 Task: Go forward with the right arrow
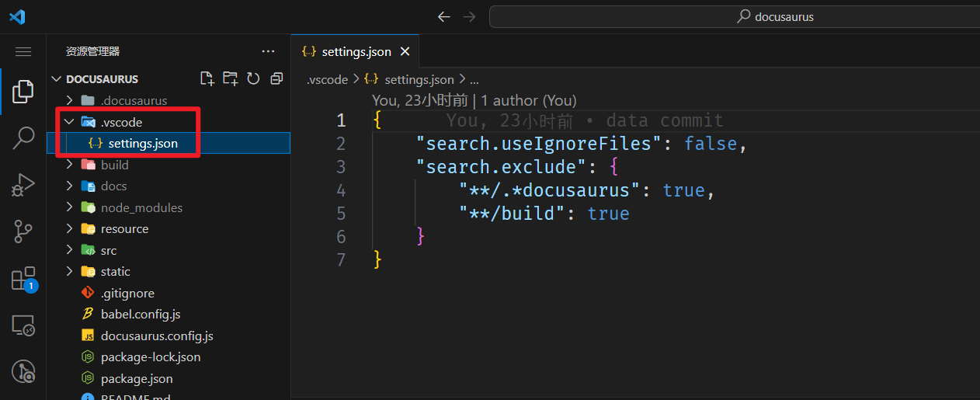coord(469,16)
